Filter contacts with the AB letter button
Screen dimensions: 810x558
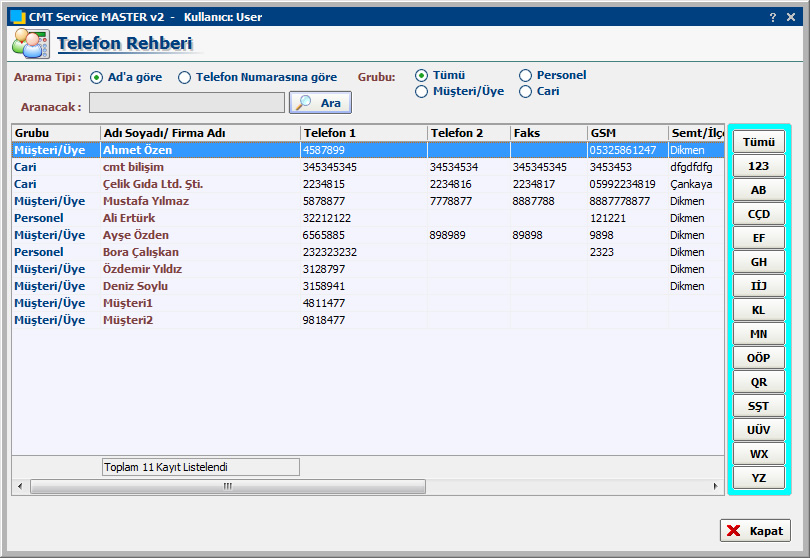coord(759,190)
